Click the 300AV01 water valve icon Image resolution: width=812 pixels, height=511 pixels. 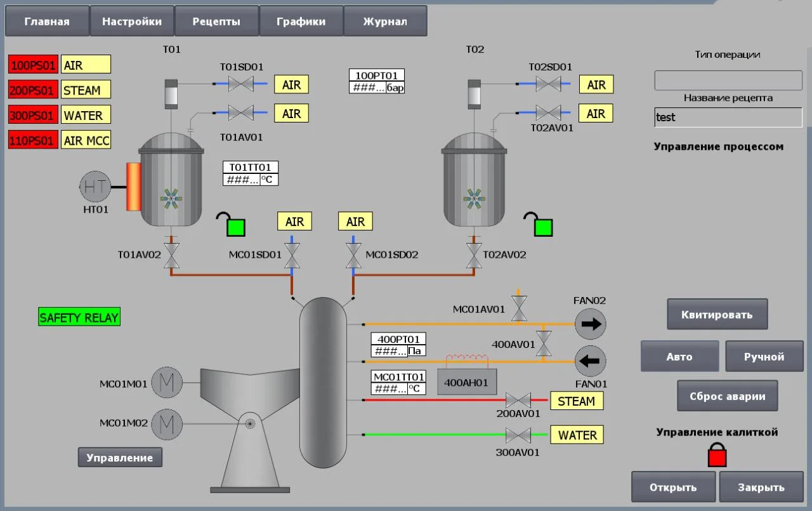point(518,435)
